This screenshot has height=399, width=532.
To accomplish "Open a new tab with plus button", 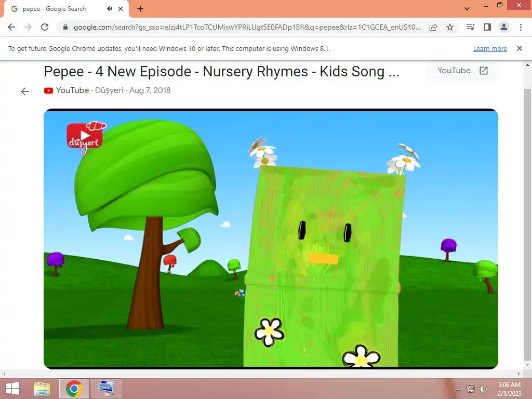I will click(x=140, y=9).
